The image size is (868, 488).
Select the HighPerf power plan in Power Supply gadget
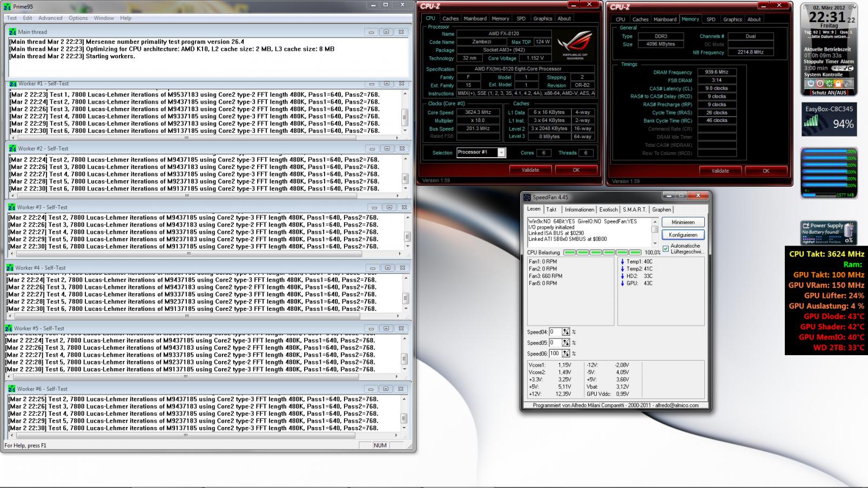[x=808, y=242]
